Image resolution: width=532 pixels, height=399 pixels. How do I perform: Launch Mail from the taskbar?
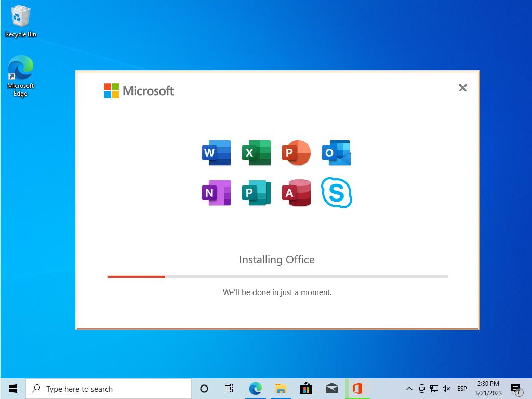(x=331, y=388)
